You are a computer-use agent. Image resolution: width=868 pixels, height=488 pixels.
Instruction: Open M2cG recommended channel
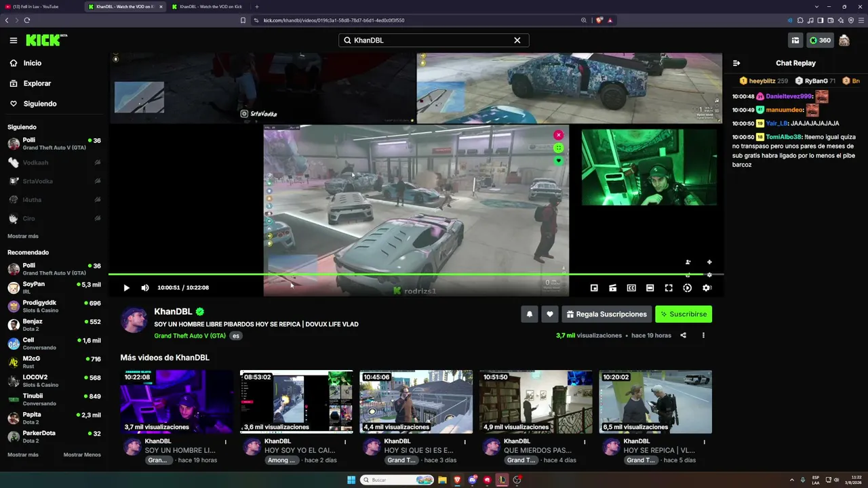coord(54,362)
